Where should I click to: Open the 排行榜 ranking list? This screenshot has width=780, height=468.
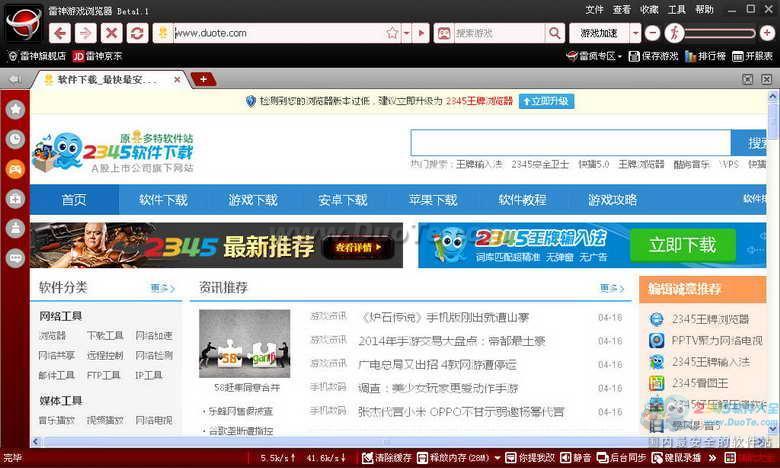[705, 56]
